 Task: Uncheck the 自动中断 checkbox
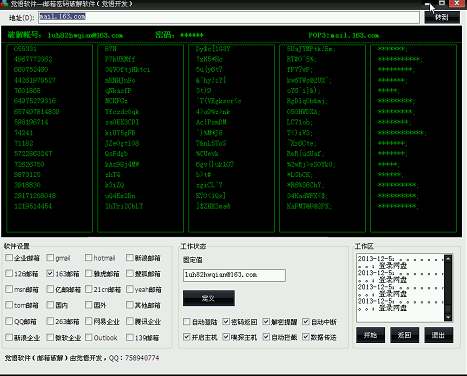click(x=306, y=321)
